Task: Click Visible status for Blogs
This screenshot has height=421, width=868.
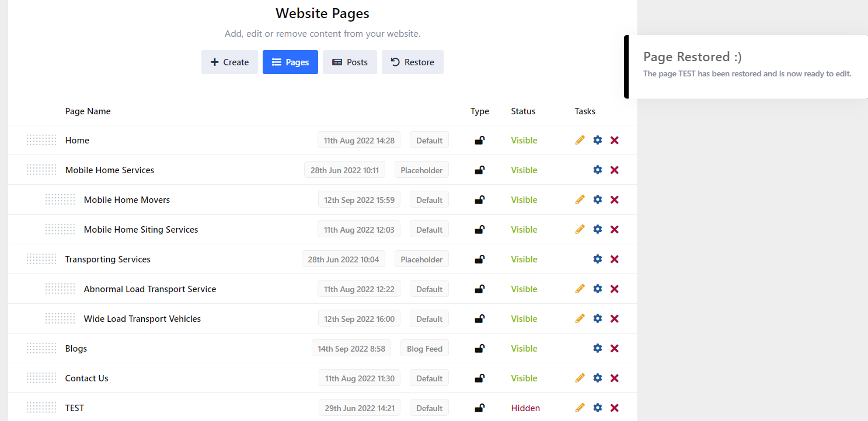Action: [x=524, y=349]
